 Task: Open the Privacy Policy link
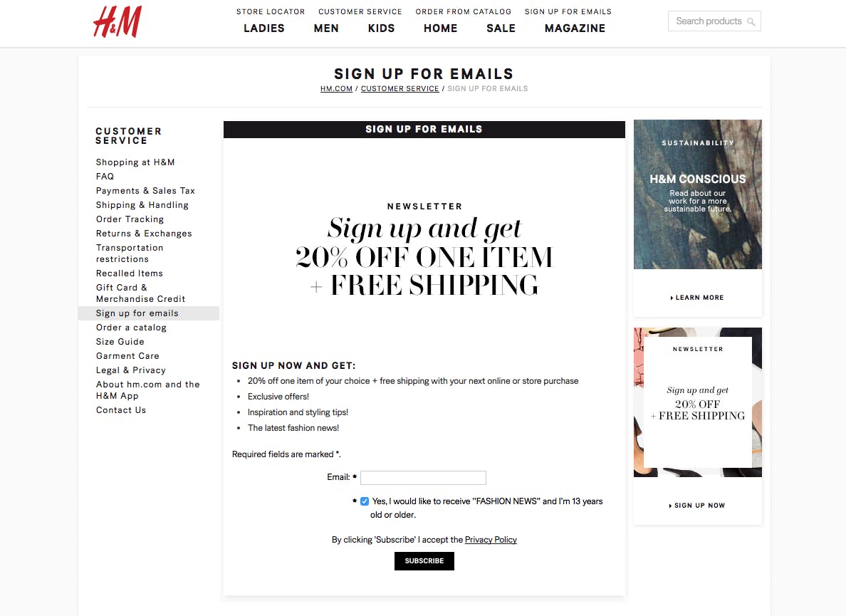point(491,540)
